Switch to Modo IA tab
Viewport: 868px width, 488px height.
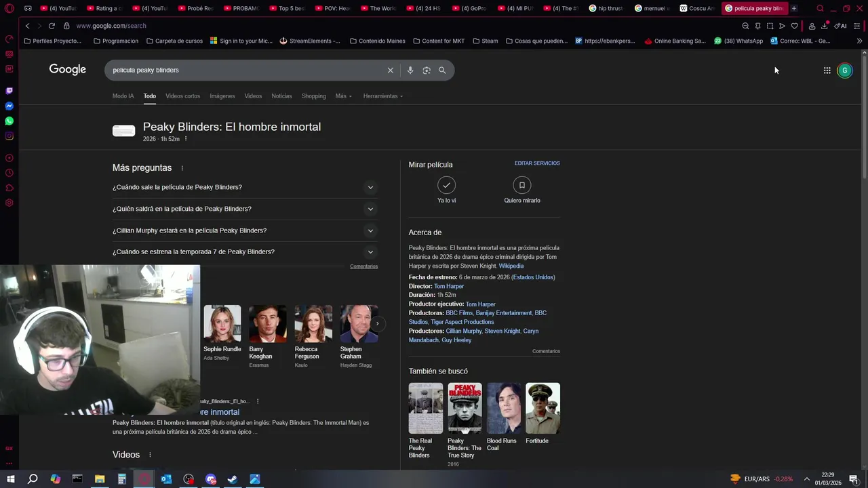click(x=123, y=96)
